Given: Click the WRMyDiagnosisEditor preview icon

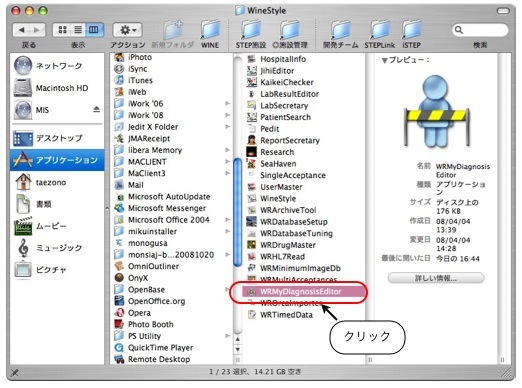Looking at the screenshot, I should click(x=436, y=112).
